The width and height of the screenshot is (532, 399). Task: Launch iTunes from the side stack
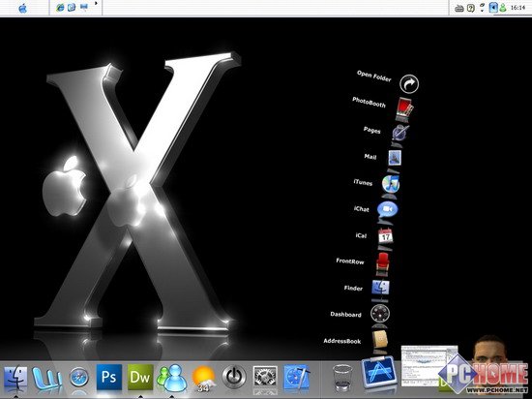(390, 184)
